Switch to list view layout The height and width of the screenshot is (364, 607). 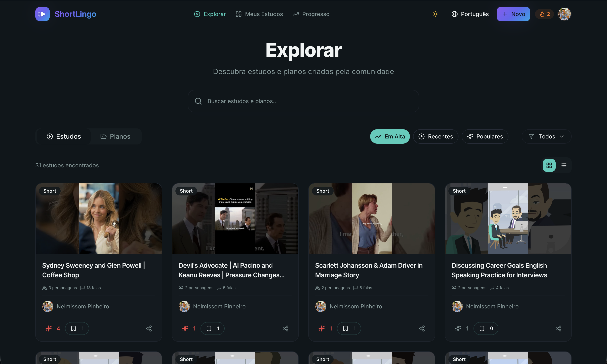pyautogui.click(x=563, y=165)
